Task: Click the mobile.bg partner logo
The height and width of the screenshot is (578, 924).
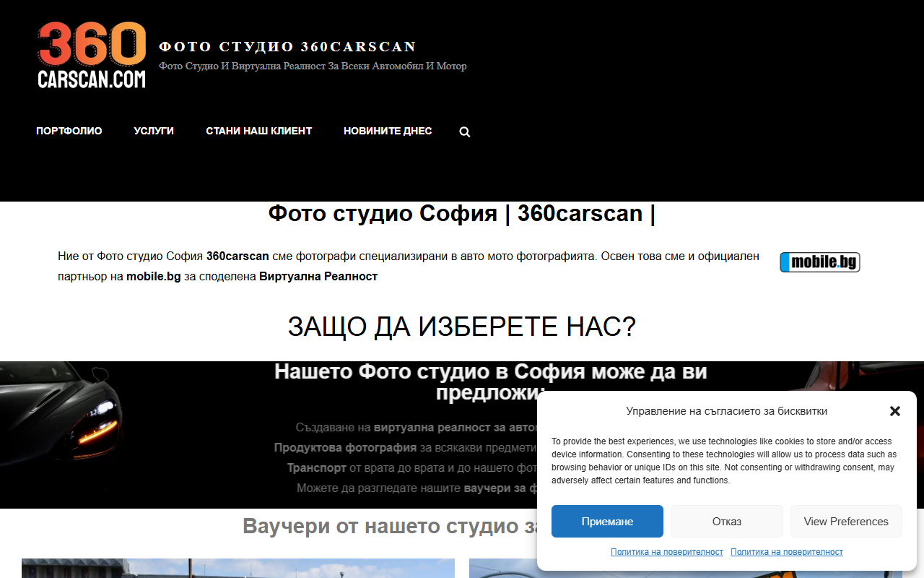Action: [820, 262]
